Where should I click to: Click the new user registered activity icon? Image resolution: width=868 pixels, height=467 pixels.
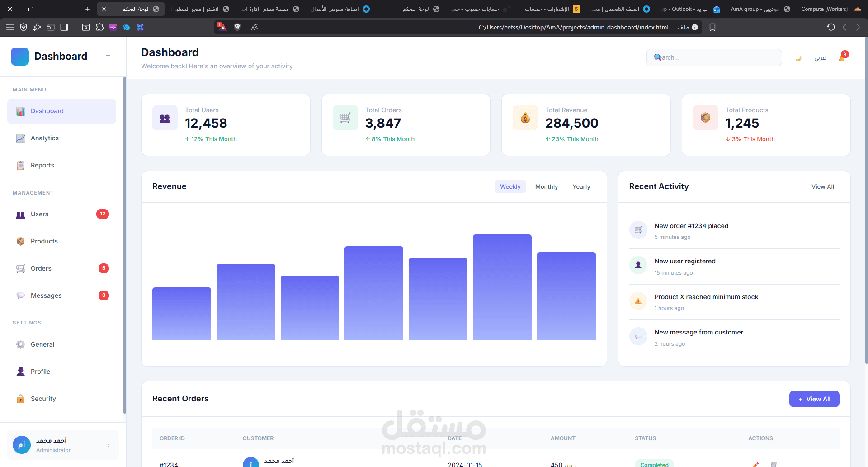tap(638, 265)
